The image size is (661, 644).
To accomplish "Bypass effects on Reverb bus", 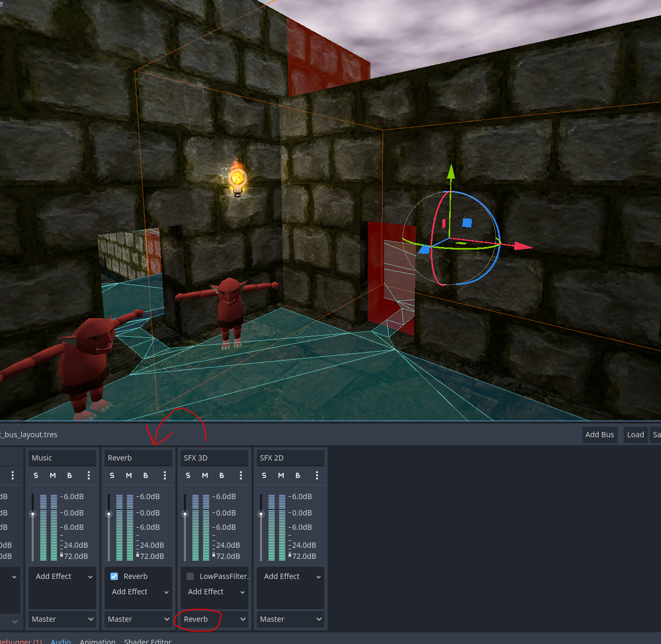I will click(x=146, y=475).
